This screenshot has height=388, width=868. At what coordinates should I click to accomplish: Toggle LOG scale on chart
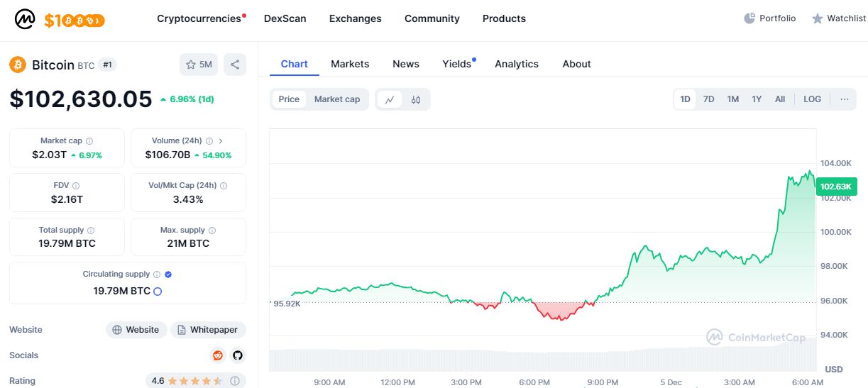point(812,99)
